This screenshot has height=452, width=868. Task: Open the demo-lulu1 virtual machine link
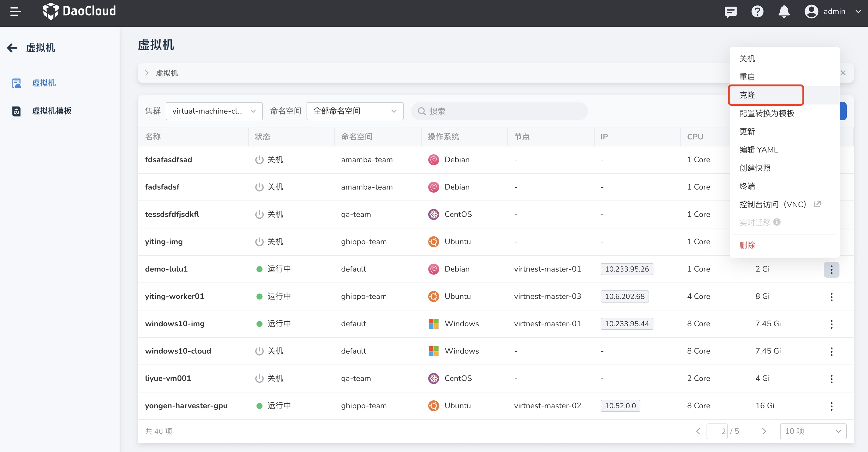click(x=166, y=269)
